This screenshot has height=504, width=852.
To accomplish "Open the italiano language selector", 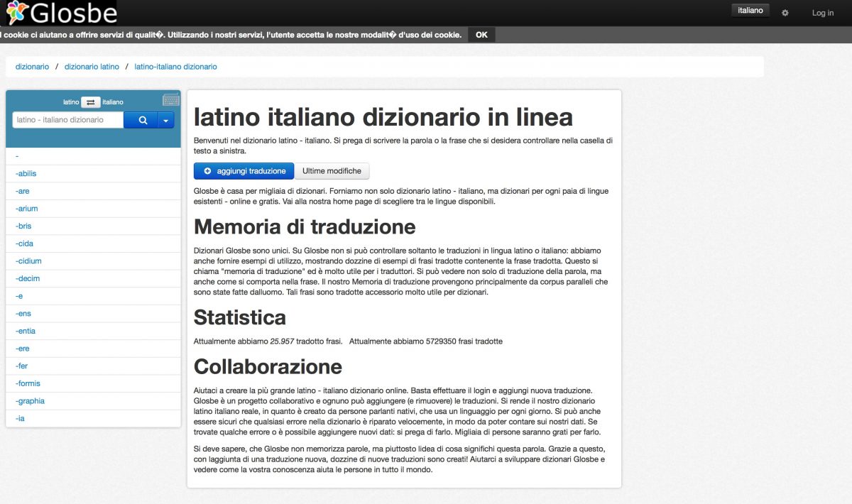I will 750,11.
